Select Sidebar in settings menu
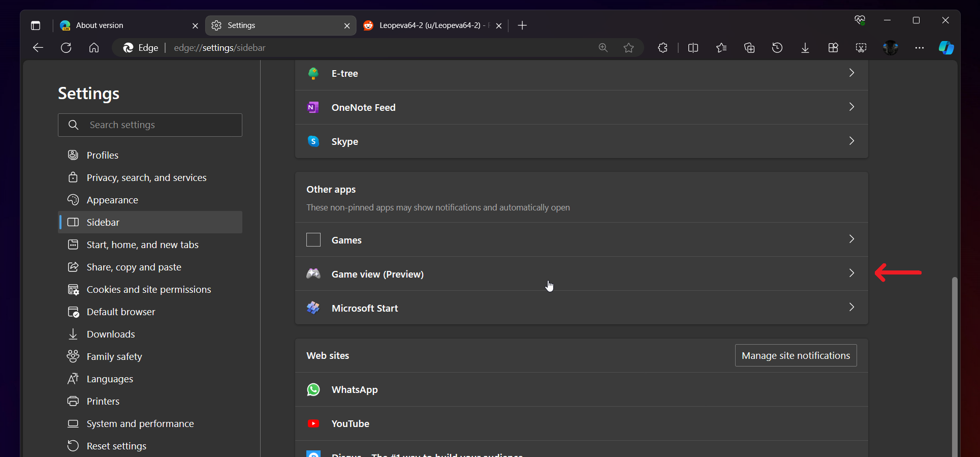 click(x=150, y=222)
